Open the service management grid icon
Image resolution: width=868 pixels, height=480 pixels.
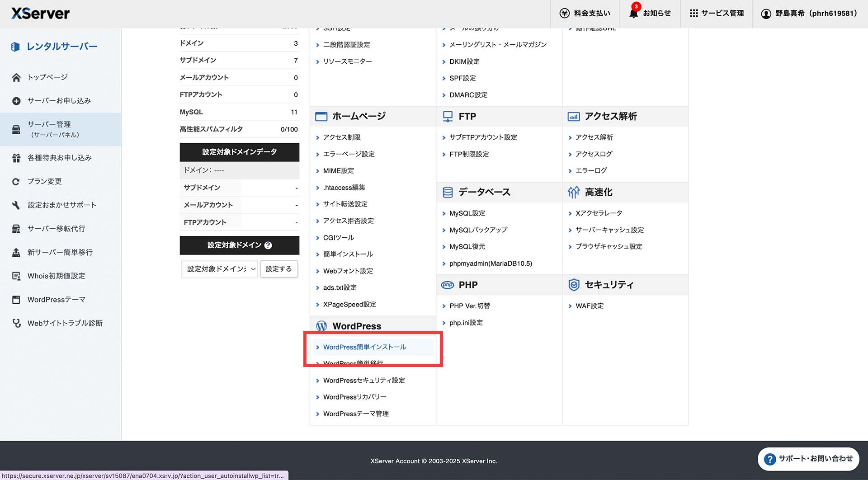(693, 14)
